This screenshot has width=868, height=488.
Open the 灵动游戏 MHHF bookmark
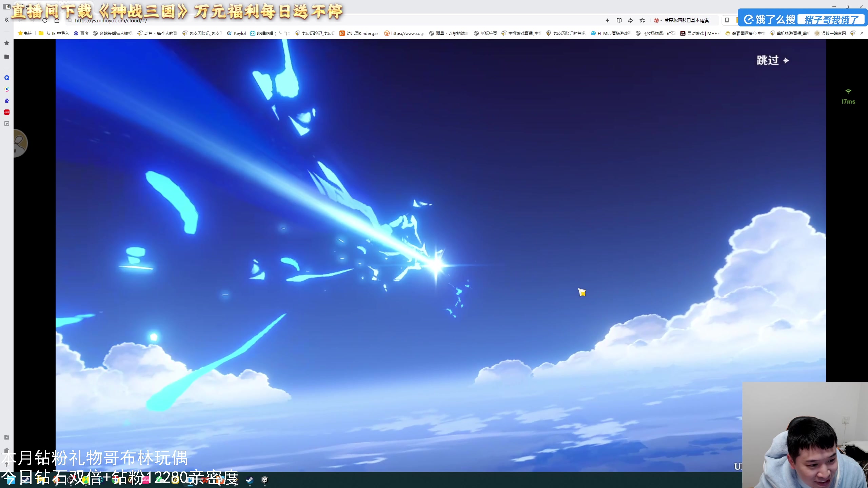tap(699, 33)
